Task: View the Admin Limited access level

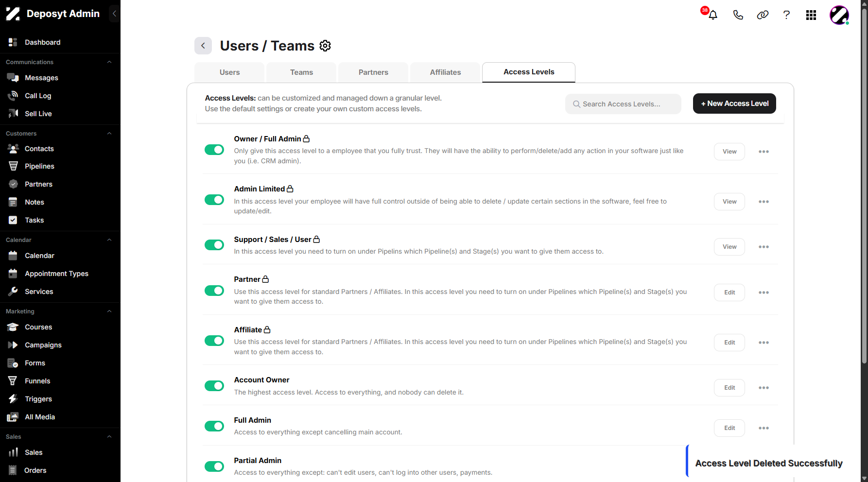Action: pos(729,202)
